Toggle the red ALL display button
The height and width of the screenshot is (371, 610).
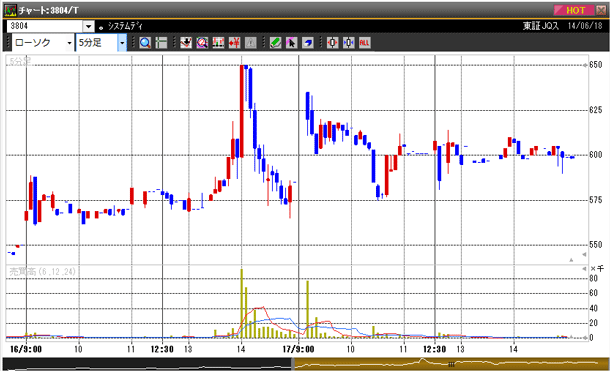365,43
